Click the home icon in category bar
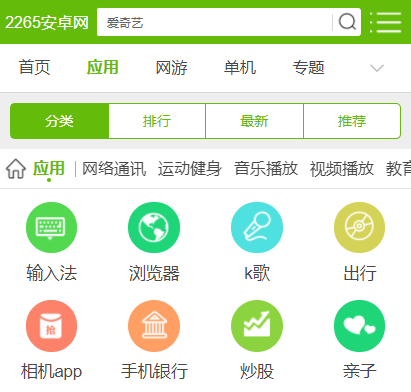This screenshot has width=411, height=392. pyautogui.click(x=16, y=169)
